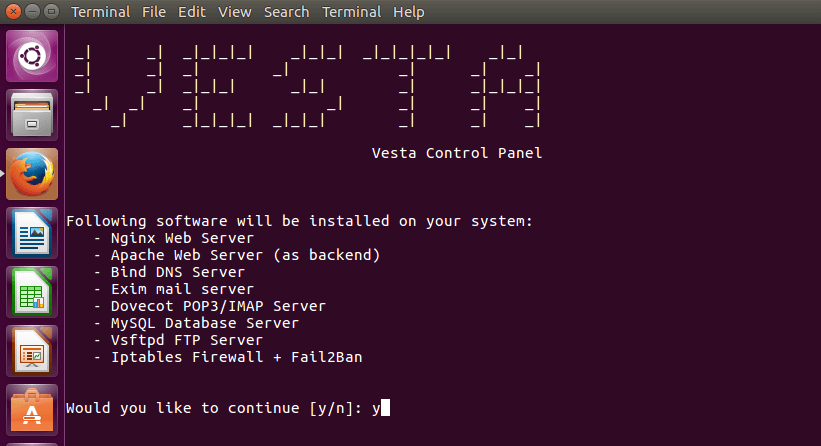This screenshot has width=821, height=446.
Task: Launch LibreOffice Impress presentation icon
Action: tap(32, 351)
